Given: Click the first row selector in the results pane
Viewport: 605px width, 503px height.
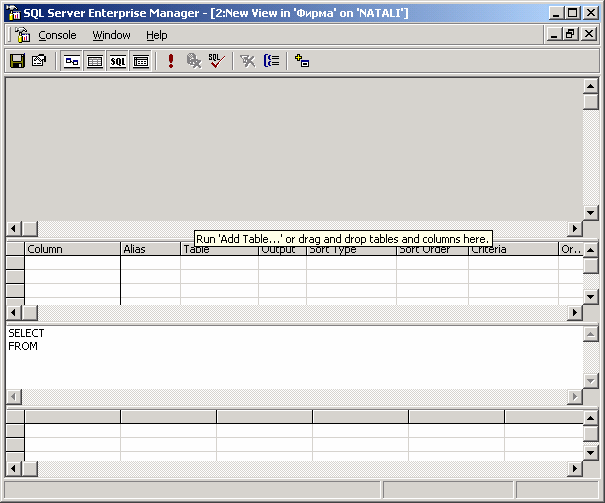Looking at the screenshot, I should pyautogui.click(x=15, y=430).
